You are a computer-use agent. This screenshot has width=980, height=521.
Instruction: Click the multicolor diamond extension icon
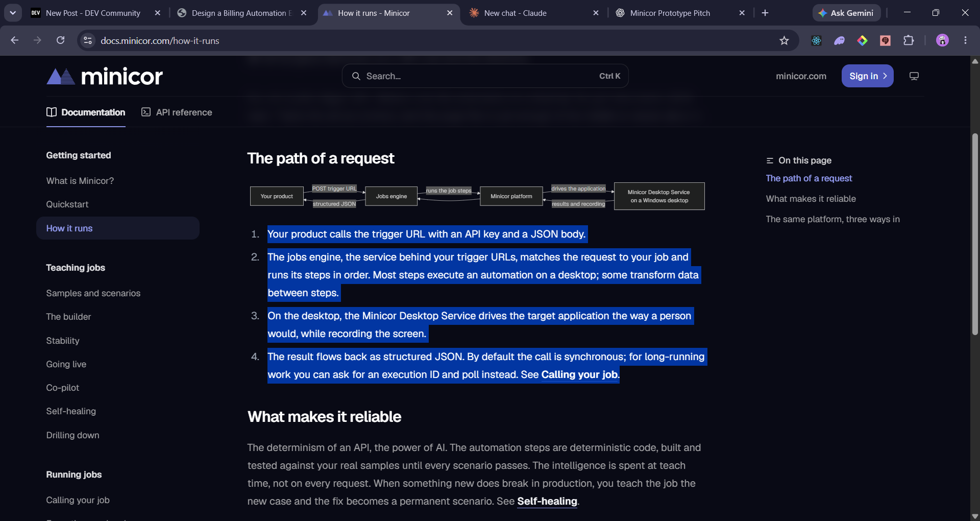(x=863, y=40)
